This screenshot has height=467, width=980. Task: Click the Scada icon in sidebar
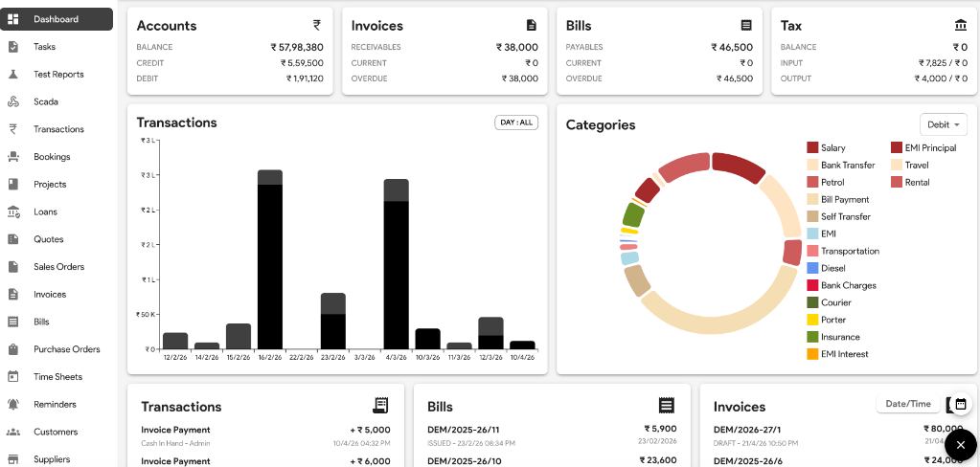[12, 101]
